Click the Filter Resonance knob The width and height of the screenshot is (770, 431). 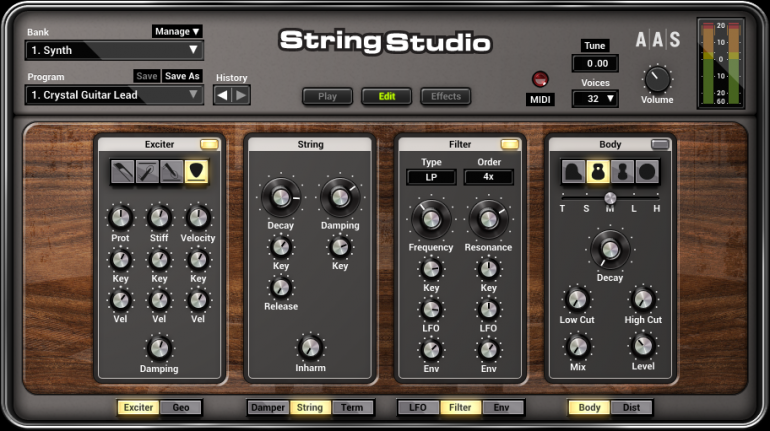488,219
